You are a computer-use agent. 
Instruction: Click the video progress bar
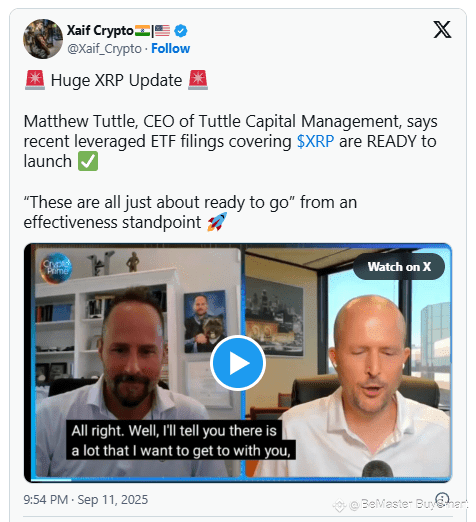tap(238, 480)
